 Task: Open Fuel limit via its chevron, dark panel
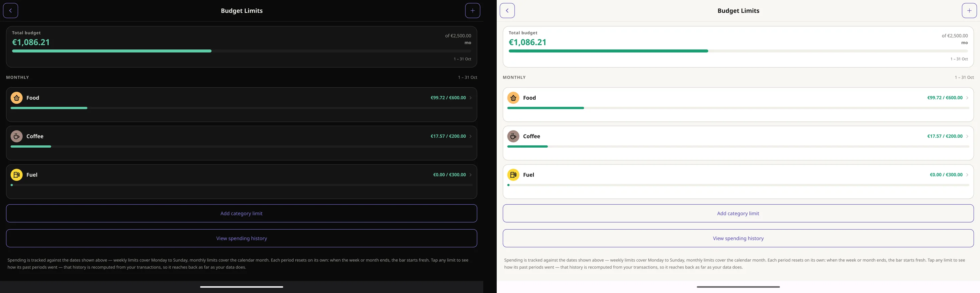(x=471, y=175)
